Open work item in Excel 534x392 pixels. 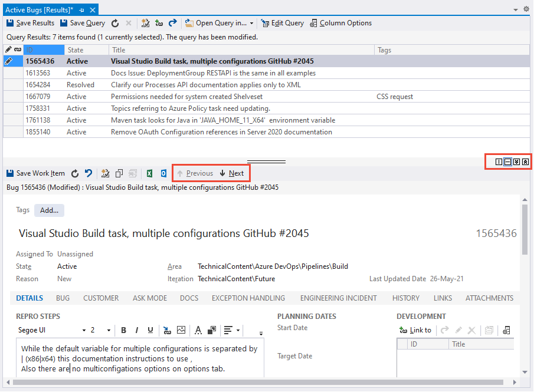[149, 173]
